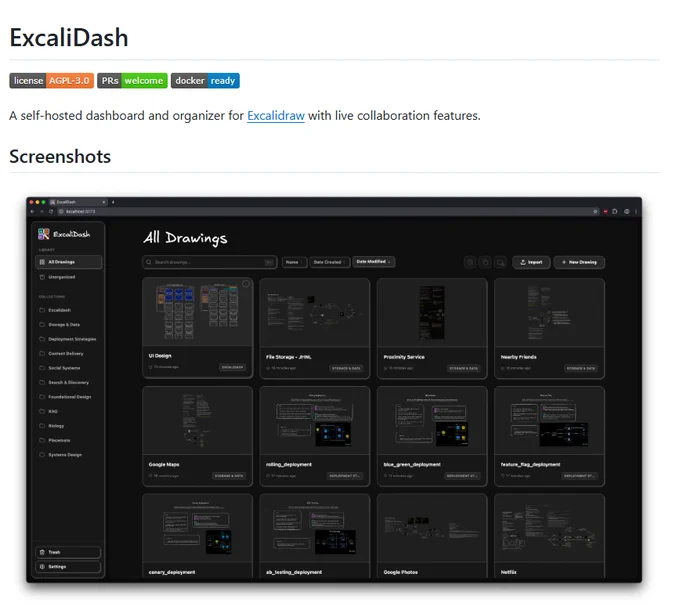Click the browser profile icon
The height and width of the screenshot is (606, 680).
(x=627, y=212)
